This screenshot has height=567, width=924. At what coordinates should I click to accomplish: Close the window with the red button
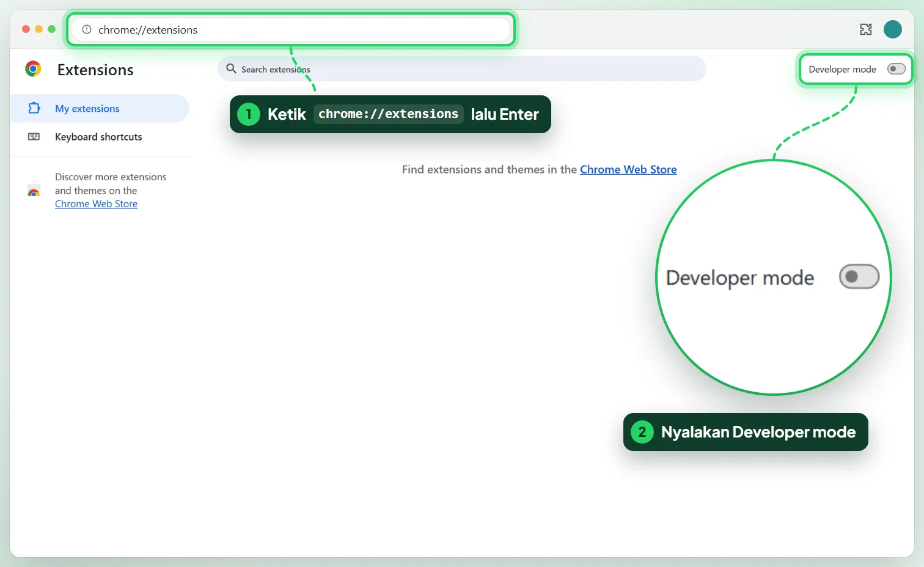click(26, 29)
